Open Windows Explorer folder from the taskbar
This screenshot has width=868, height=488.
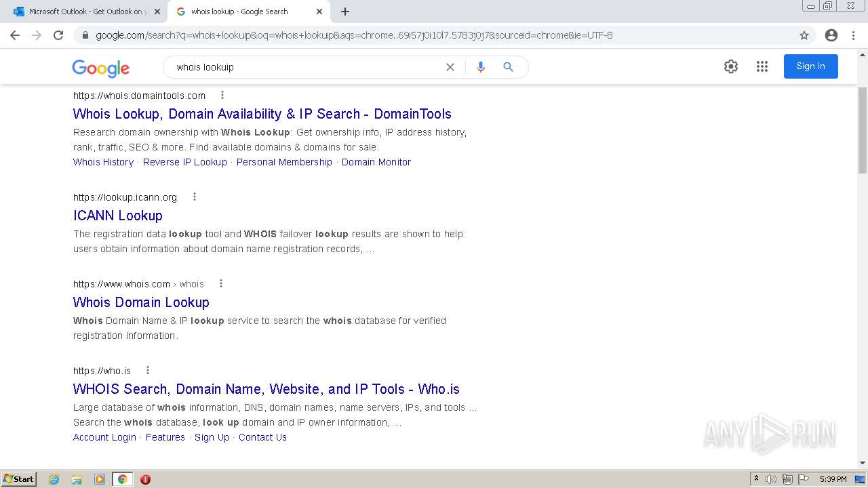click(x=77, y=479)
